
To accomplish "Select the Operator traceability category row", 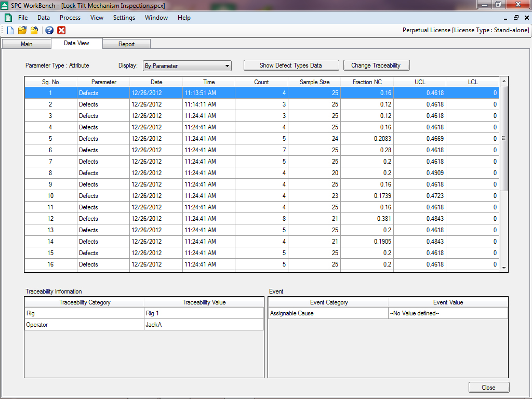I will (x=85, y=325).
